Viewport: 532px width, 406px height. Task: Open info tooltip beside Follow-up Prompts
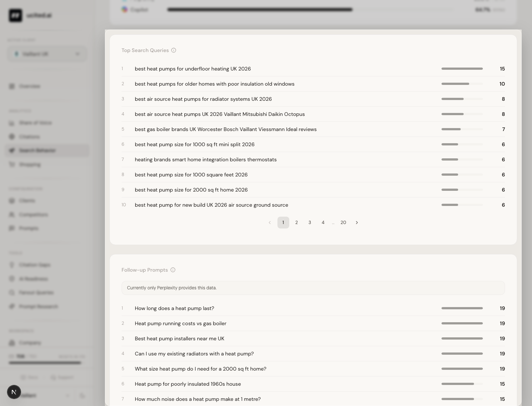173,270
